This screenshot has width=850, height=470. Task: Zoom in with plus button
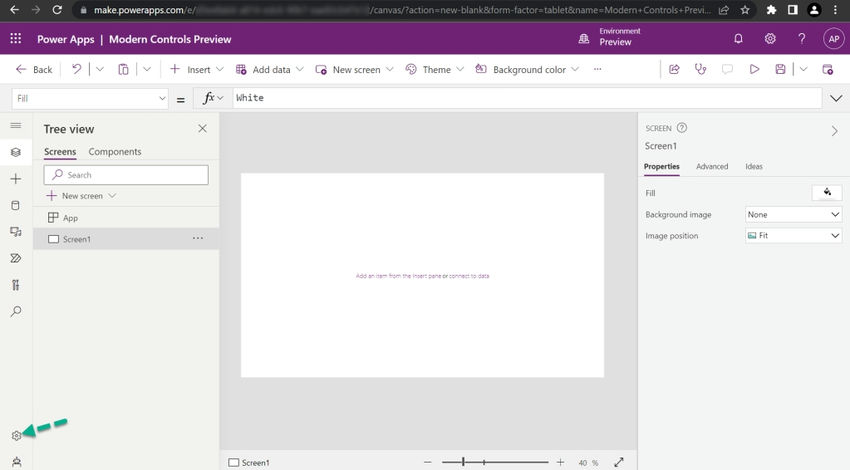click(560, 462)
